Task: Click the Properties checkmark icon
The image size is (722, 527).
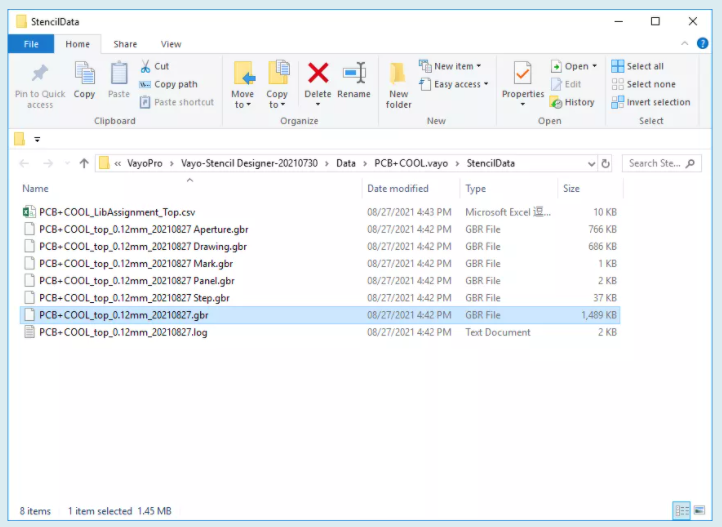Action: tap(523, 73)
